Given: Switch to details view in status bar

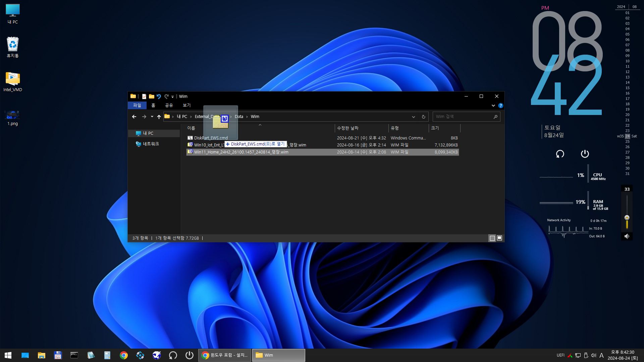Looking at the screenshot, I should [492, 238].
